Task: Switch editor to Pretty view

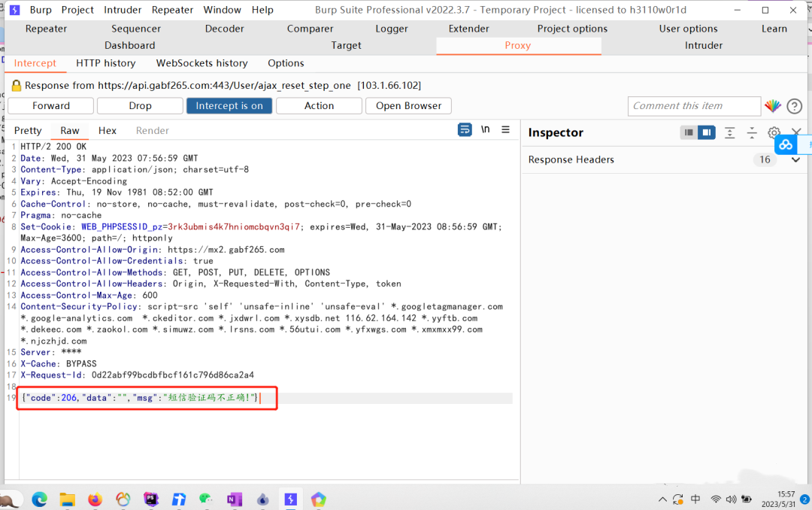Action: pyautogui.click(x=28, y=131)
